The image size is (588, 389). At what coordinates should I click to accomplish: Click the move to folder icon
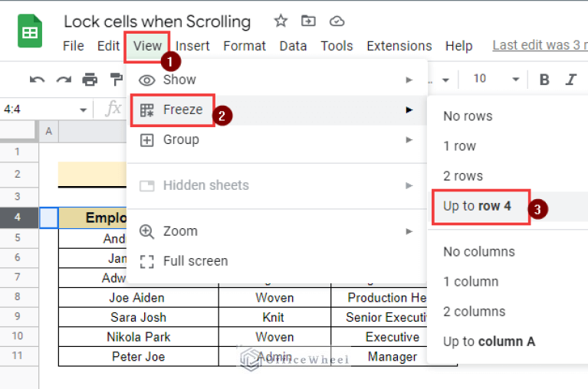(308, 21)
